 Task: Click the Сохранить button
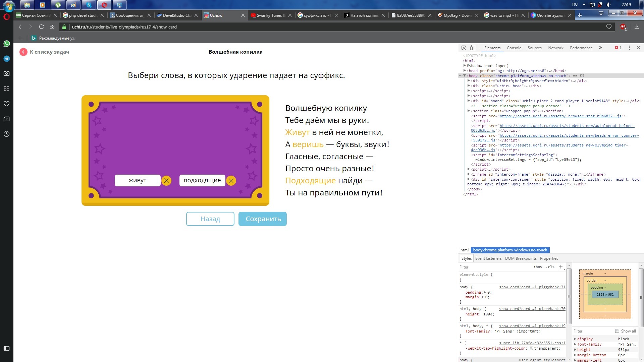262,219
